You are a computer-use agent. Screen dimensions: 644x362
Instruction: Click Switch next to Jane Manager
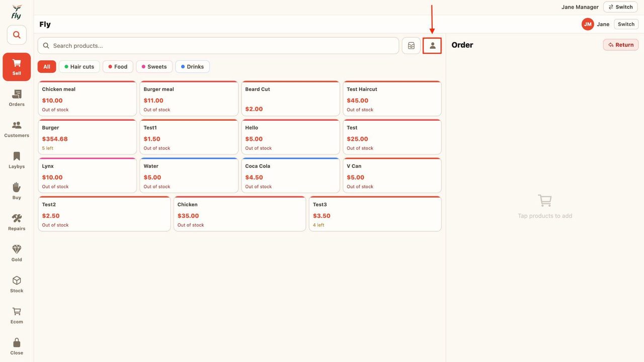[x=620, y=7]
